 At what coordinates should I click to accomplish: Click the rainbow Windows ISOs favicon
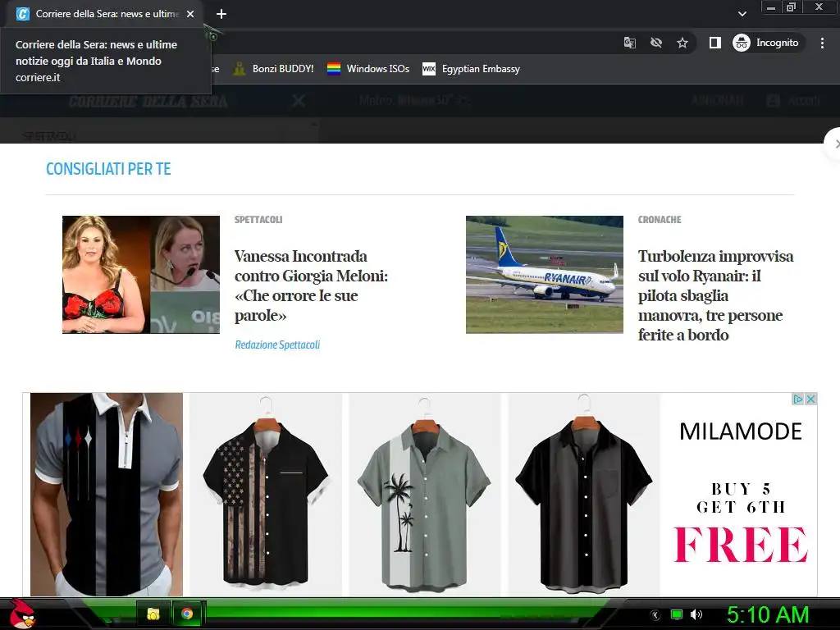tap(334, 69)
